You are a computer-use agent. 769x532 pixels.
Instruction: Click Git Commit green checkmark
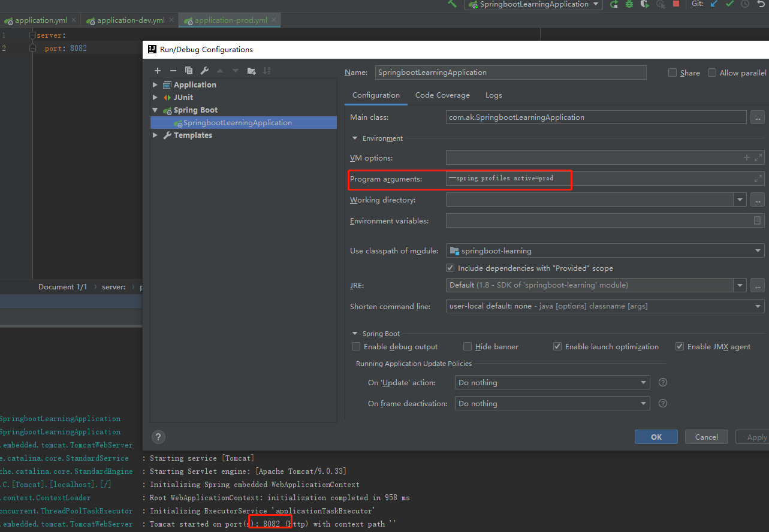click(x=729, y=4)
